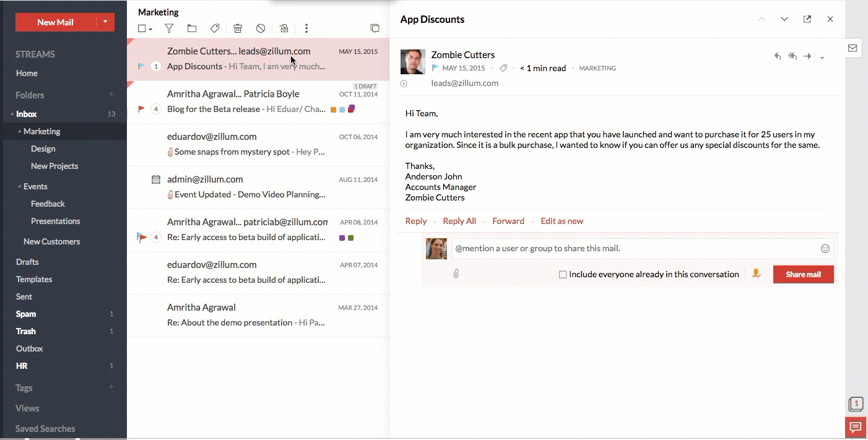
Task: Toggle the select all mails checkbox
Action: click(142, 28)
